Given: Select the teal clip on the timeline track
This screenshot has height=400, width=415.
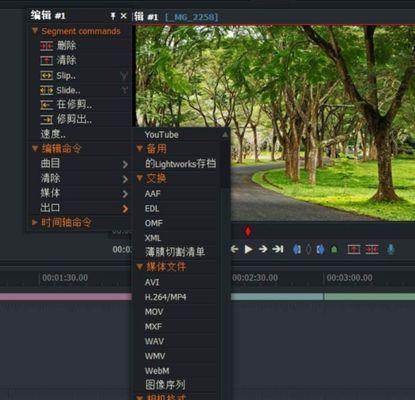Looking at the screenshot, I should (x=277, y=296).
